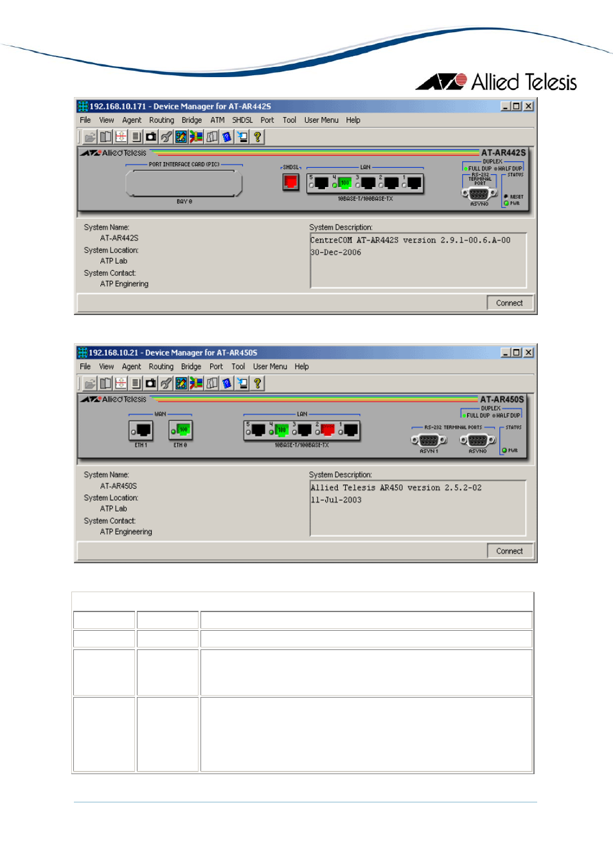The image size is (613, 868).
Task: Close the AT-AR442S Device Manager window
Action: (x=528, y=106)
